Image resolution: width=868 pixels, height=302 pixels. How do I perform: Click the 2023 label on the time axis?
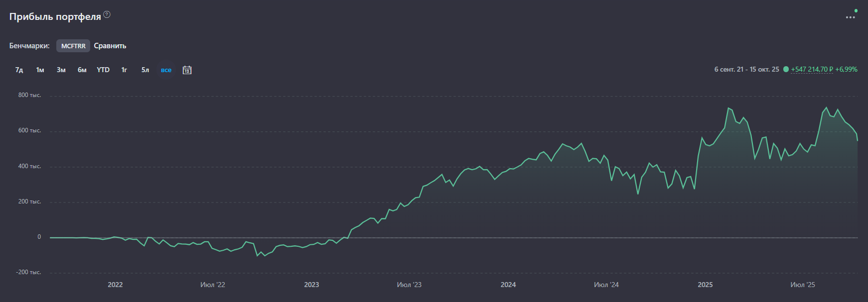pos(311,285)
